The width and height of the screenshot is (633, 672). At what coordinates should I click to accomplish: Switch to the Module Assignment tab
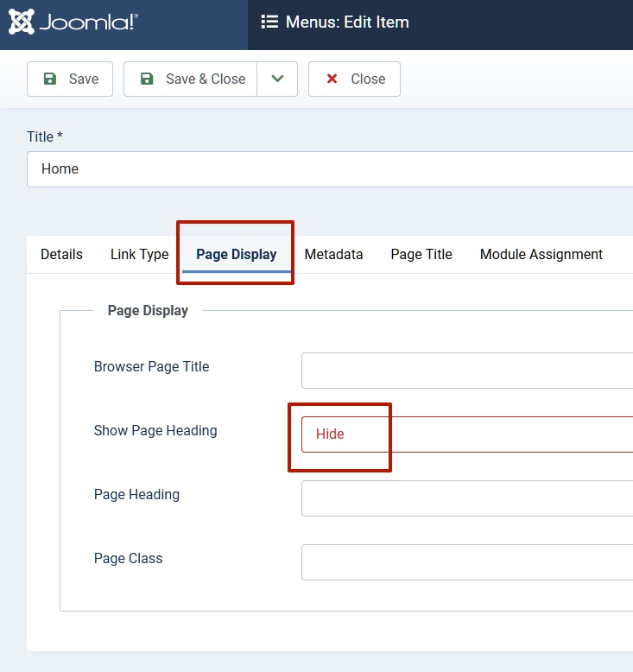[541, 254]
